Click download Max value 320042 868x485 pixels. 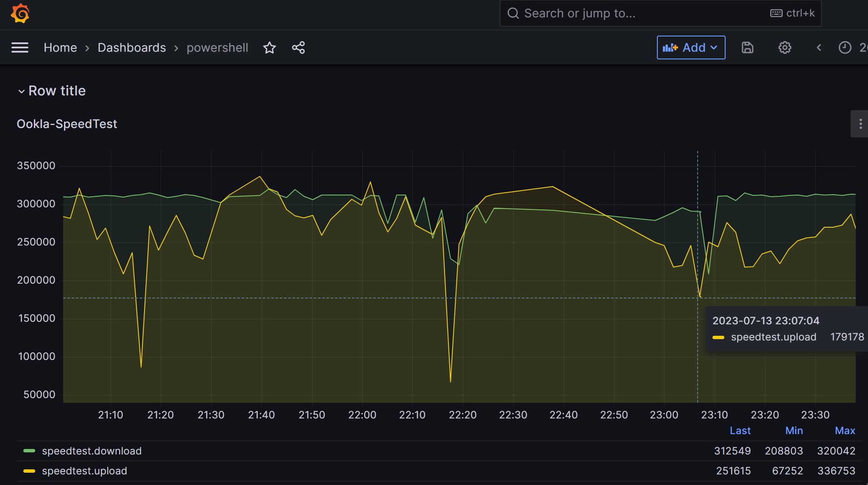point(836,451)
